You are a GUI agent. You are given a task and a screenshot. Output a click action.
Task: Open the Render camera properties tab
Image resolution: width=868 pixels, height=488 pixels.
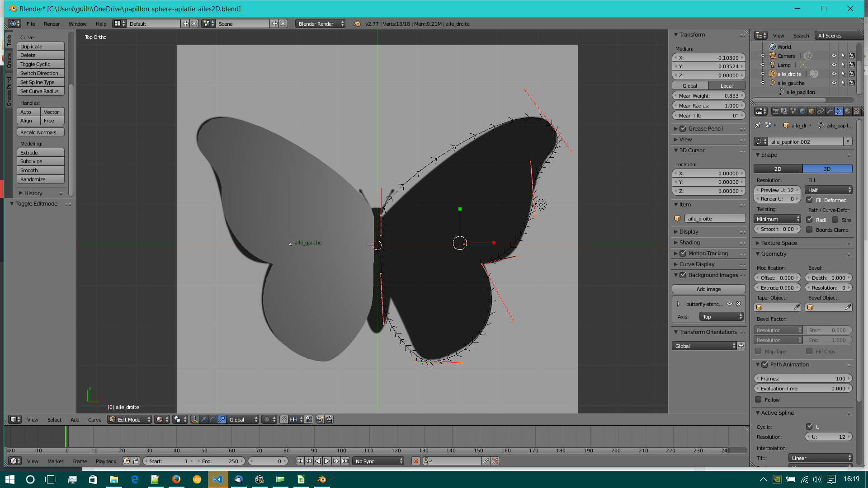775,111
